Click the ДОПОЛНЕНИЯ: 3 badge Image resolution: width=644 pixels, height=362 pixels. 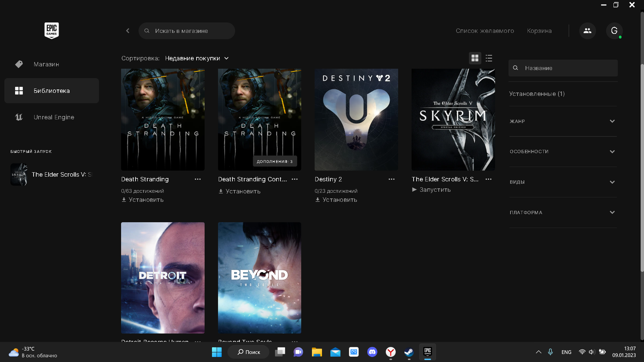(275, 161)
